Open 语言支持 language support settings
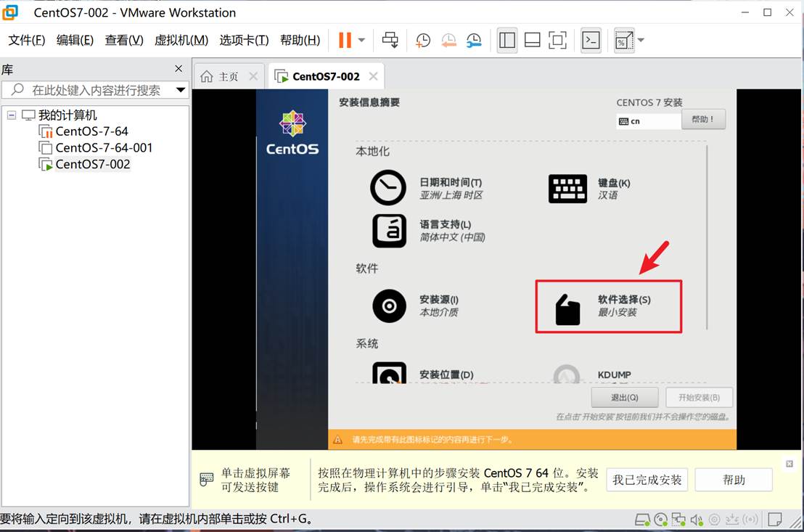Image resolution: width=804 pixels, height=532 pixels. tap(428, 231)
